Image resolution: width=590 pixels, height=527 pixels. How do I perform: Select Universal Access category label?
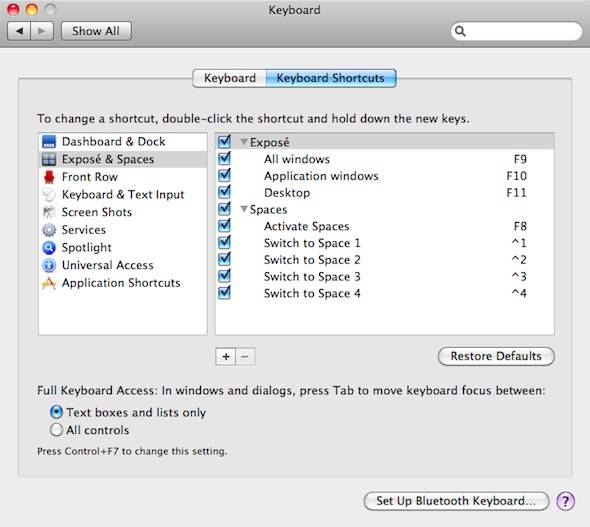click(108, 265)
